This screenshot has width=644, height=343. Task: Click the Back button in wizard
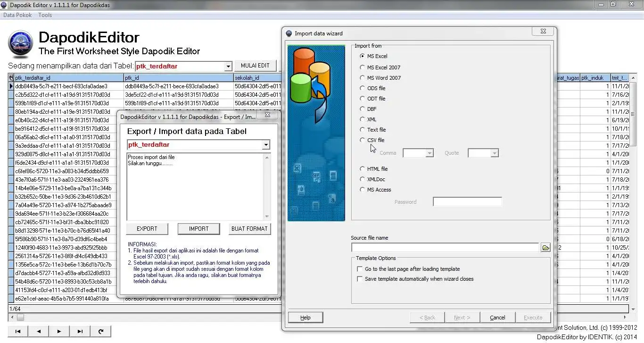(428, 318)
